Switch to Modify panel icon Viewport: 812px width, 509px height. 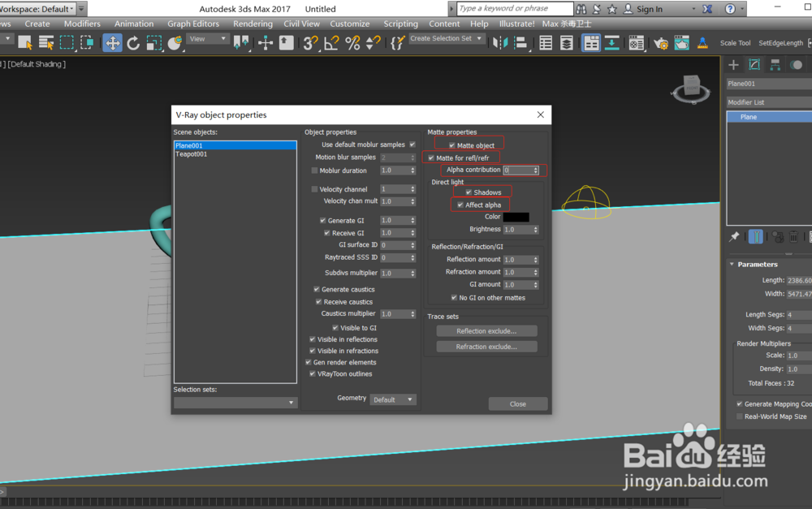(x=754, y=65)
